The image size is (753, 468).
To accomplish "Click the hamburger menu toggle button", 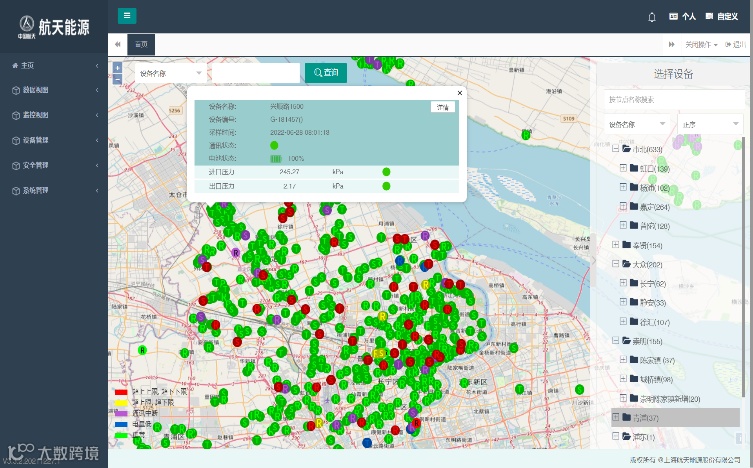I will point(127,16).
